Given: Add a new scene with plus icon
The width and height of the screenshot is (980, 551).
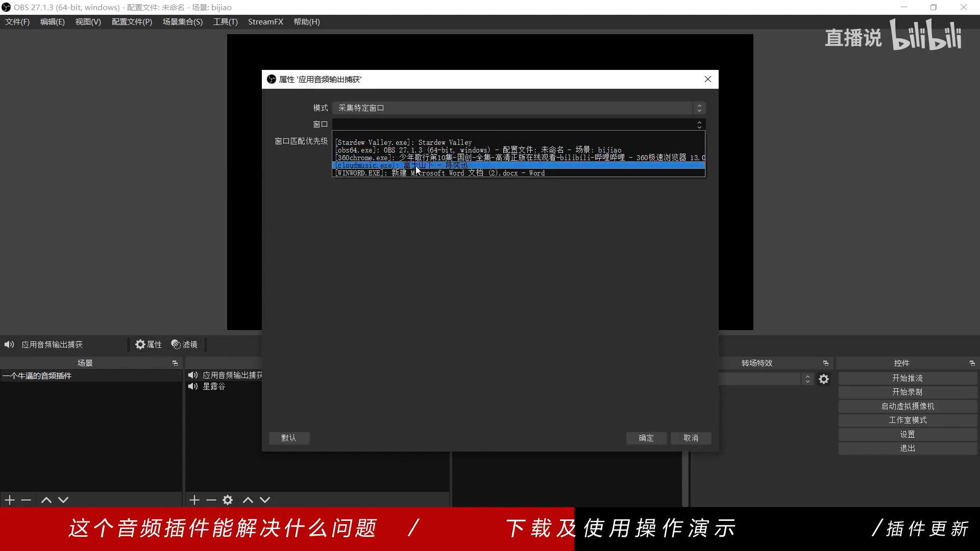Looking at the screenshot, I should [10, 500].
